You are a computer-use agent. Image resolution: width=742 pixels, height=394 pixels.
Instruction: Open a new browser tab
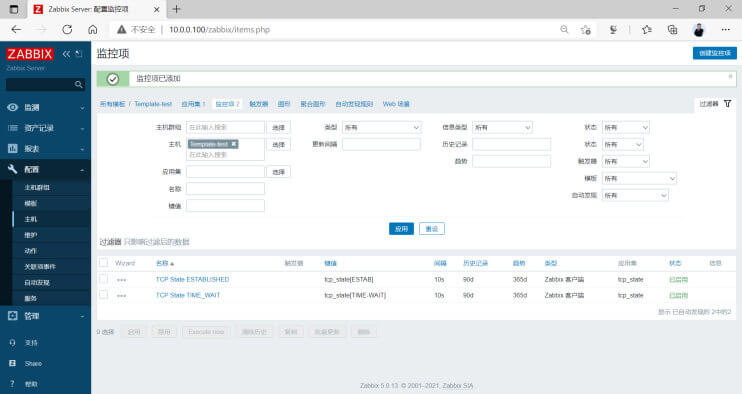click(176, 9)
